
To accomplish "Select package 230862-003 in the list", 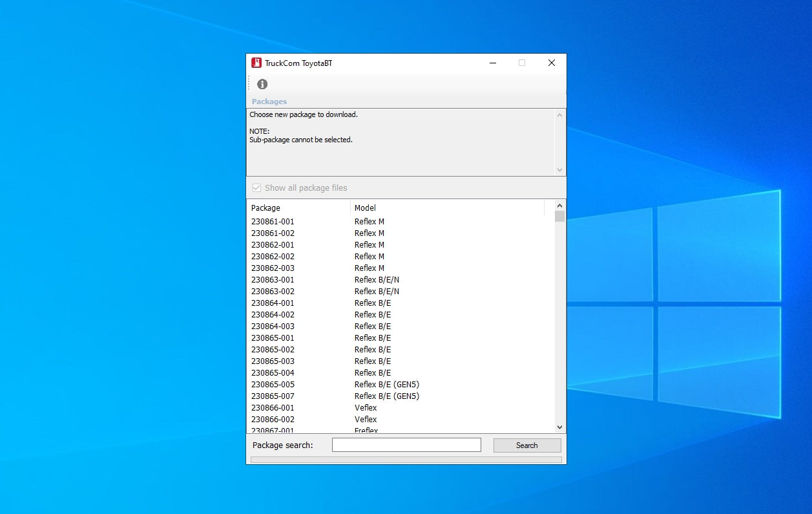I will tap(273, 268).
